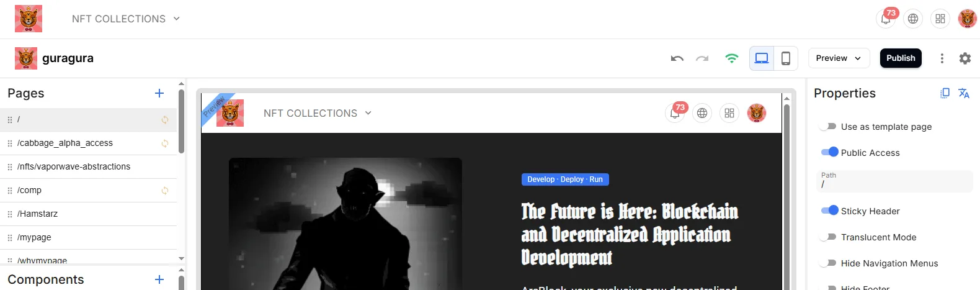Open the apps grid icon in top header
The image size is (980, 290).
940,19
